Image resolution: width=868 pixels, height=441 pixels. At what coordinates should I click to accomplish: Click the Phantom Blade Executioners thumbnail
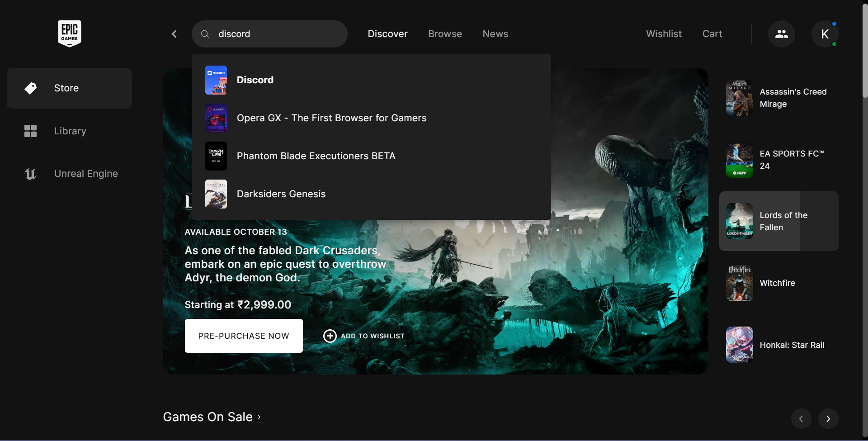pos(216,156)
